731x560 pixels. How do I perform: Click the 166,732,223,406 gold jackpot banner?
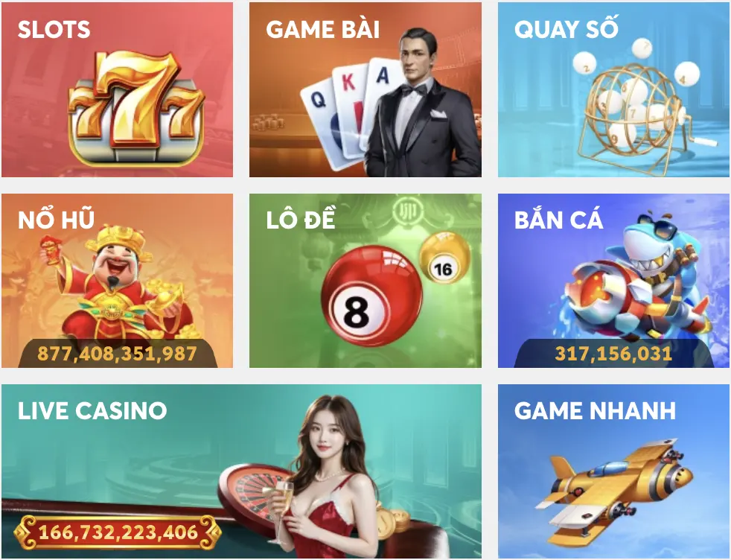[118, 532]
